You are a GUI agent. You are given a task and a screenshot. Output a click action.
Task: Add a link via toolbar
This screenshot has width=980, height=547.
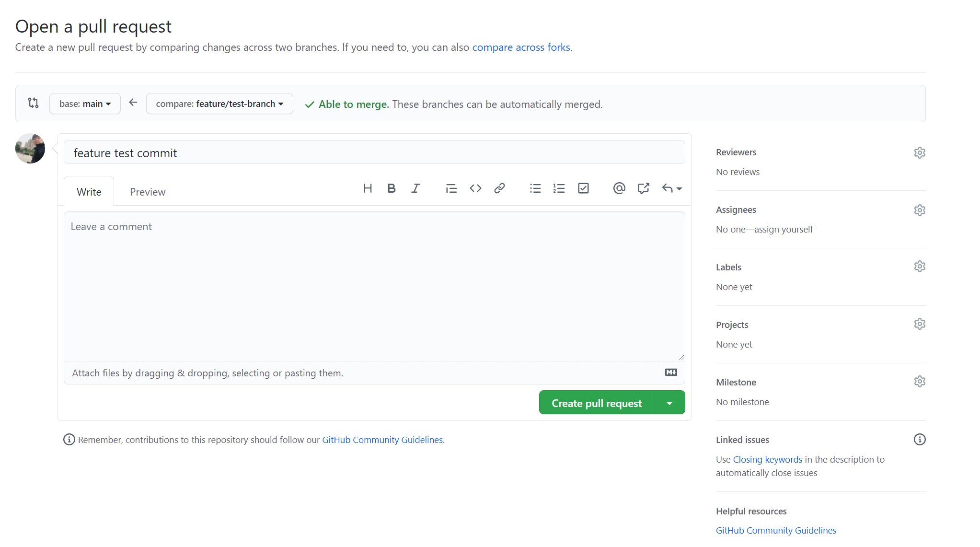click(499, 188)
